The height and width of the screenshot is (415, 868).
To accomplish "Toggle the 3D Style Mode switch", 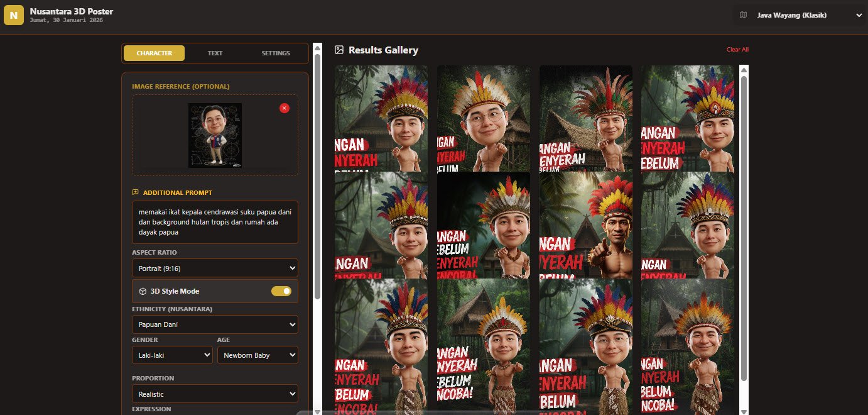I will 281,291.
